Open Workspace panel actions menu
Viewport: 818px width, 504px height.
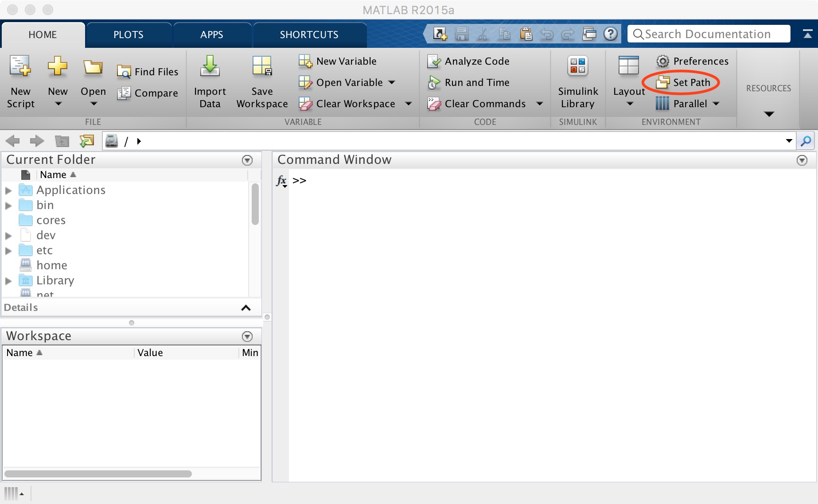(247, 337)
